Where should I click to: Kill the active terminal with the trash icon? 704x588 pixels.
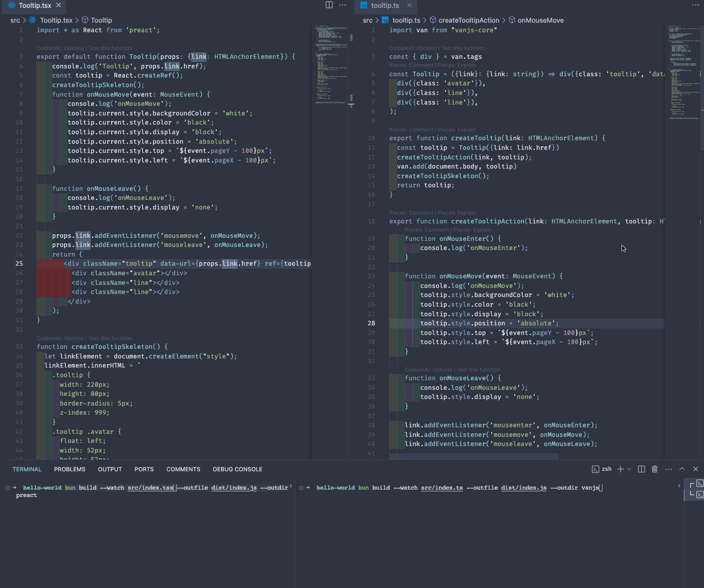pyautogui.click(x=654, y=469)
